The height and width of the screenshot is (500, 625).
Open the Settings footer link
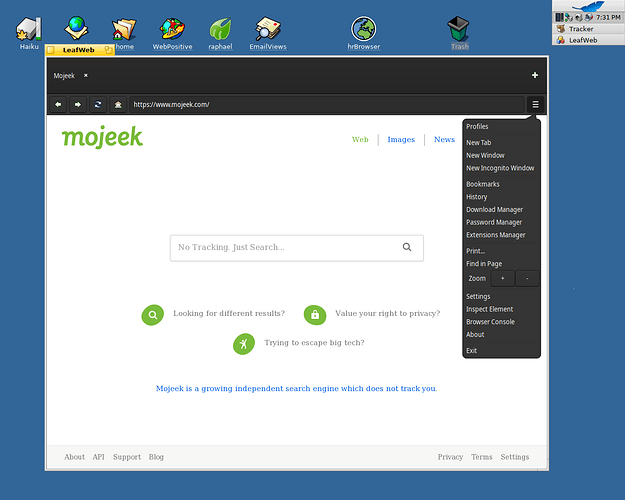(x=515, y=457)
